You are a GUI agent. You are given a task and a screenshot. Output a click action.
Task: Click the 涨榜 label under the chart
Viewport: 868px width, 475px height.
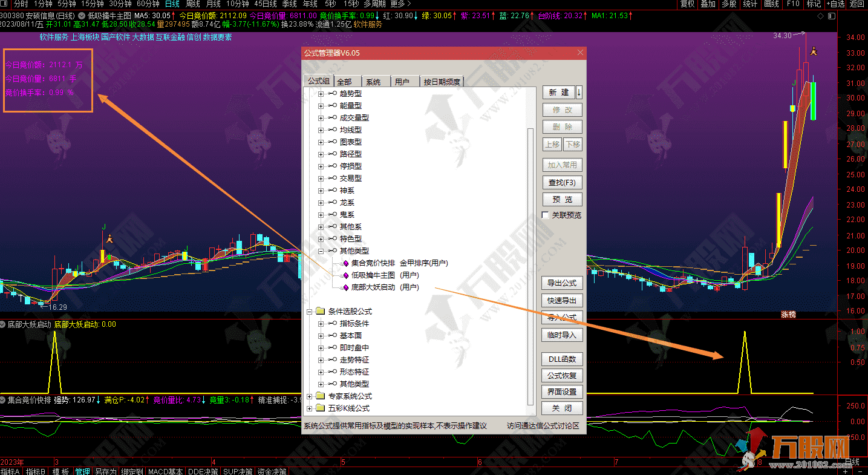coord(788,315)
